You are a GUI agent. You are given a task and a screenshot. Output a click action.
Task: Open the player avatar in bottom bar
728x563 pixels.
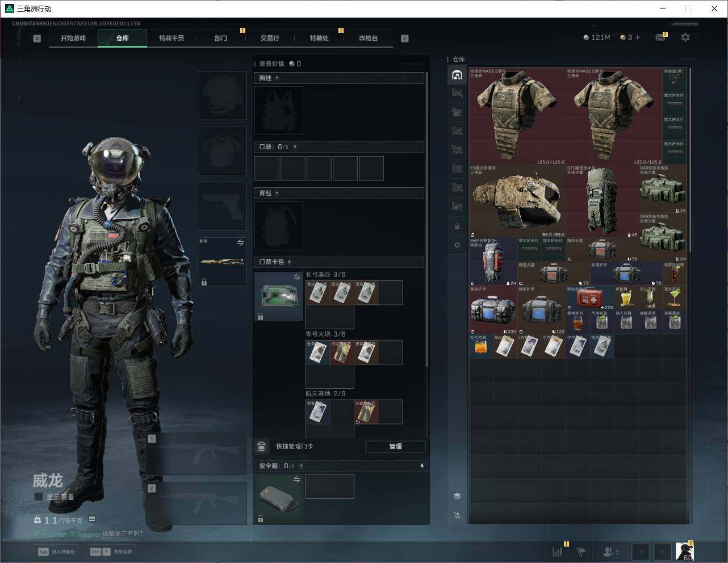[x=685, y=552]
